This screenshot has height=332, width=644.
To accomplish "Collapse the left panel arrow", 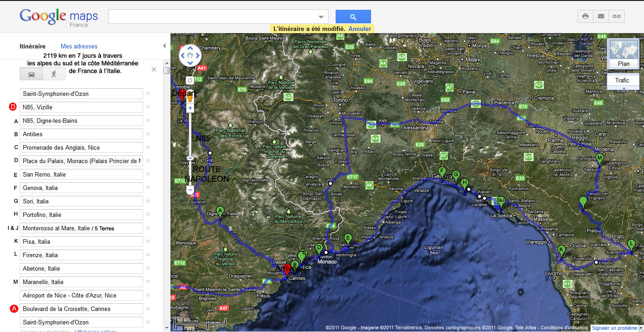I will [x=164, y=46].
